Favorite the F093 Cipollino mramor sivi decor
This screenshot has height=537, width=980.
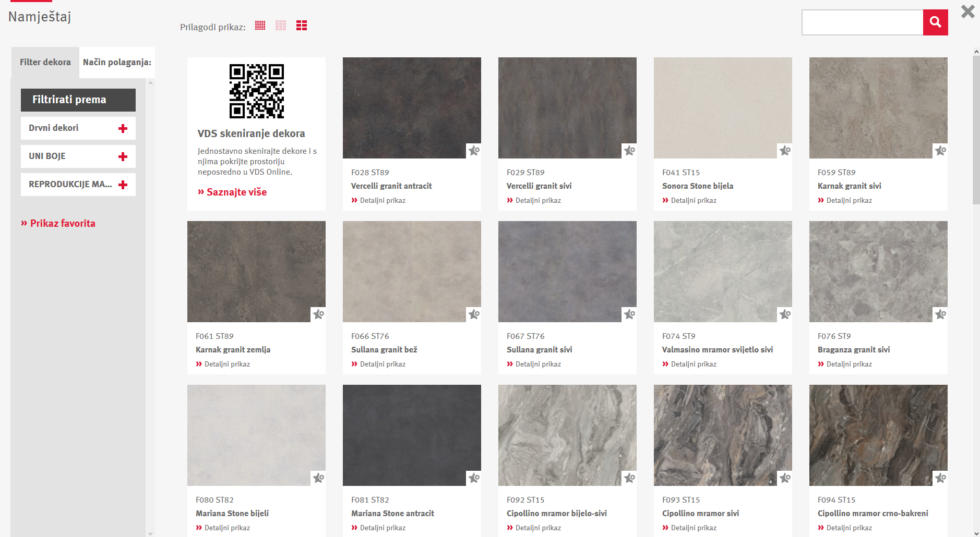784,478
